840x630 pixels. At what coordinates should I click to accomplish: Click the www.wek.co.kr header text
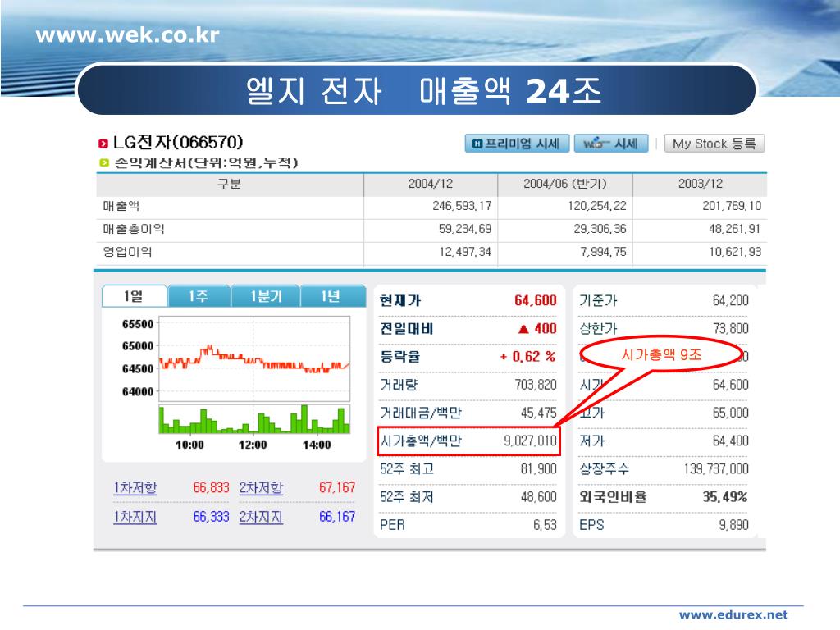(x=127, y=35)
